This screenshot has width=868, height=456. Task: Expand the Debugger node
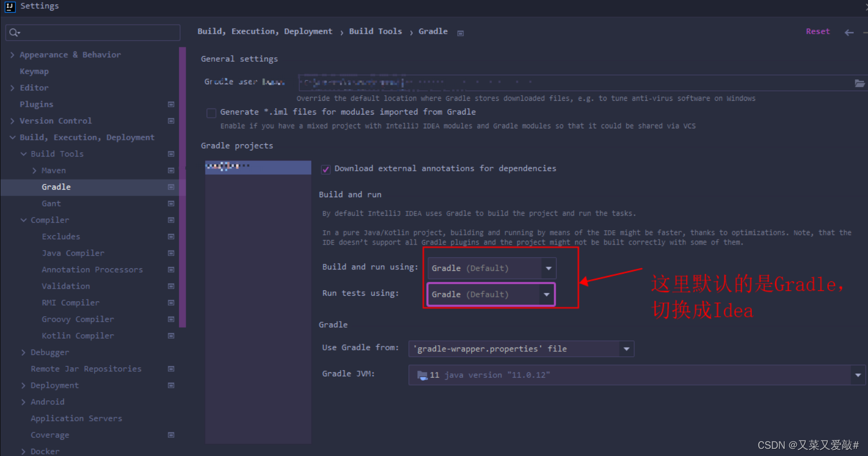(x=23, y=352)
